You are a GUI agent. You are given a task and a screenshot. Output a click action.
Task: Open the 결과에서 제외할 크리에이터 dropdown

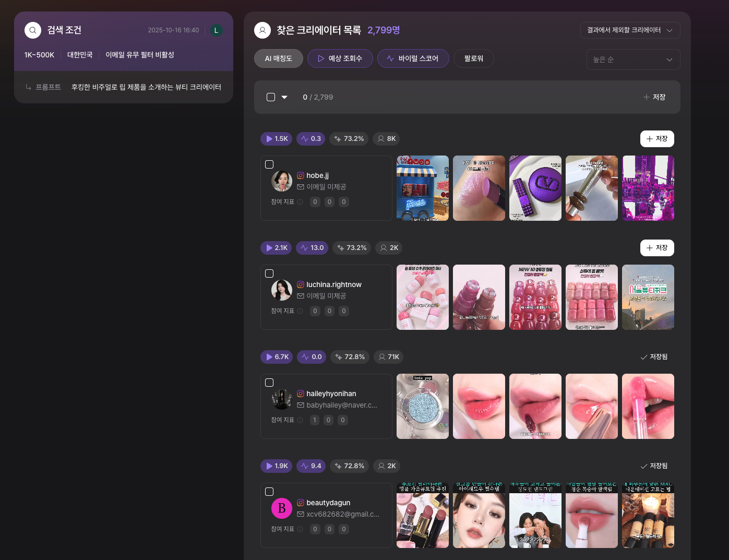(630, 30)
